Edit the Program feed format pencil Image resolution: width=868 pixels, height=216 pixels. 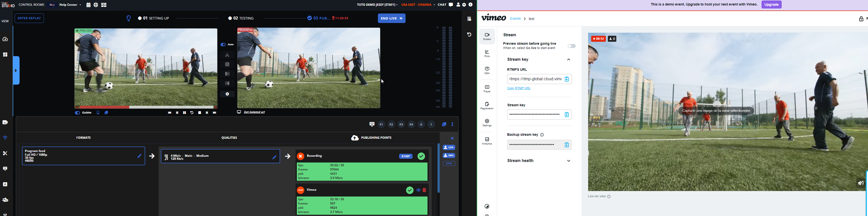click(139, 156)
